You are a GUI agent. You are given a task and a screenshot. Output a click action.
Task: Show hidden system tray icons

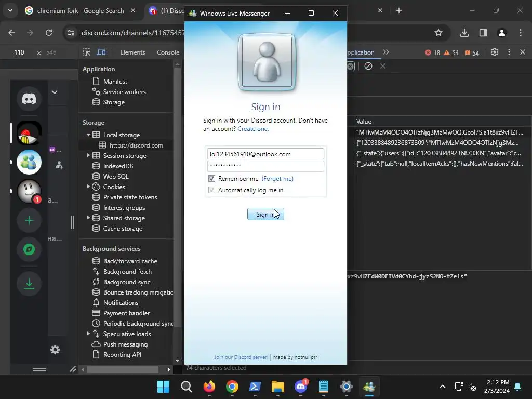(x=443, y=387)
